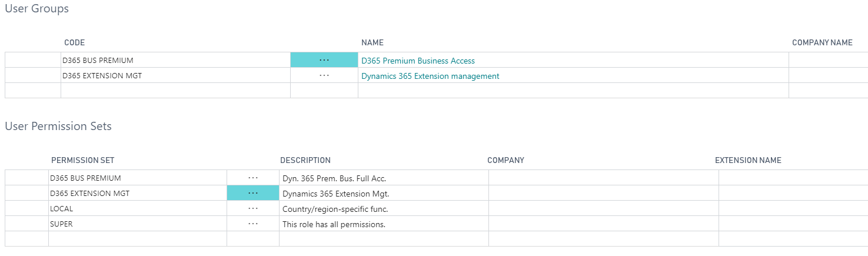This screenshot has height=256, width=868.
Task: Click the D365 BUS PREMIUM user group code cell
Action: (176, 60)
